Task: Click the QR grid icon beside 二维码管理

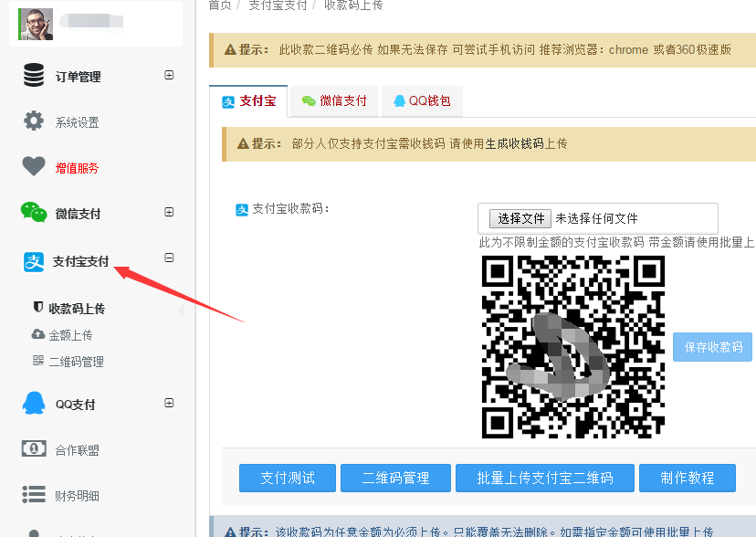Action: pyautogui.click(x=38, y=360)
